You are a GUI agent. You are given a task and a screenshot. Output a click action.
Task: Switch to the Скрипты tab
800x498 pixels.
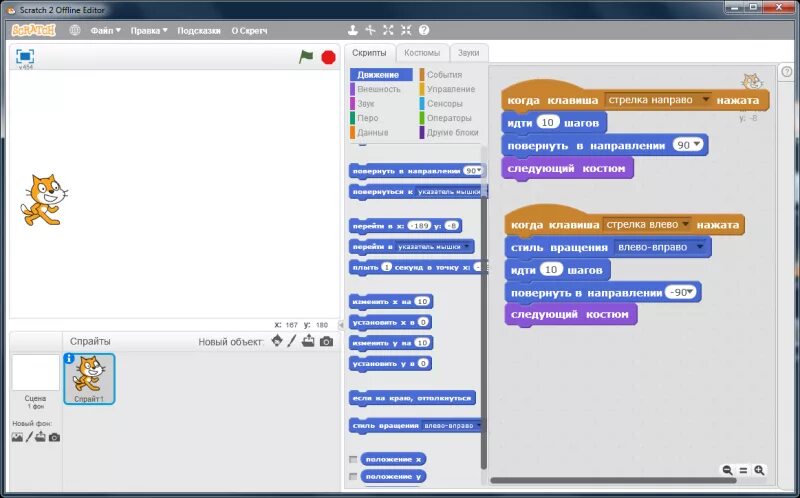pyautogui.click(x=369, y=53)
